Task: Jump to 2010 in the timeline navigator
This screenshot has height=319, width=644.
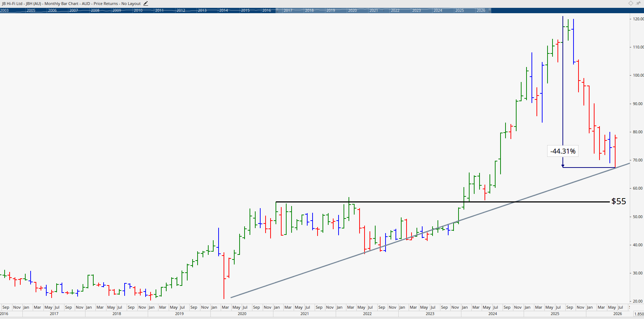Action: point(138,10)
